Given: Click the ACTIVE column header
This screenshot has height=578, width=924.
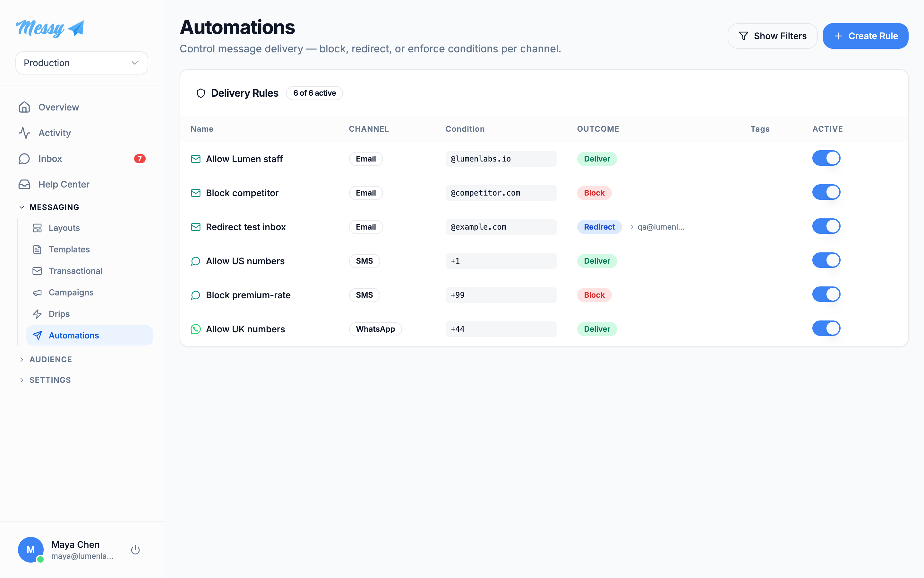Looking at the screenshot, I should 827,129.
